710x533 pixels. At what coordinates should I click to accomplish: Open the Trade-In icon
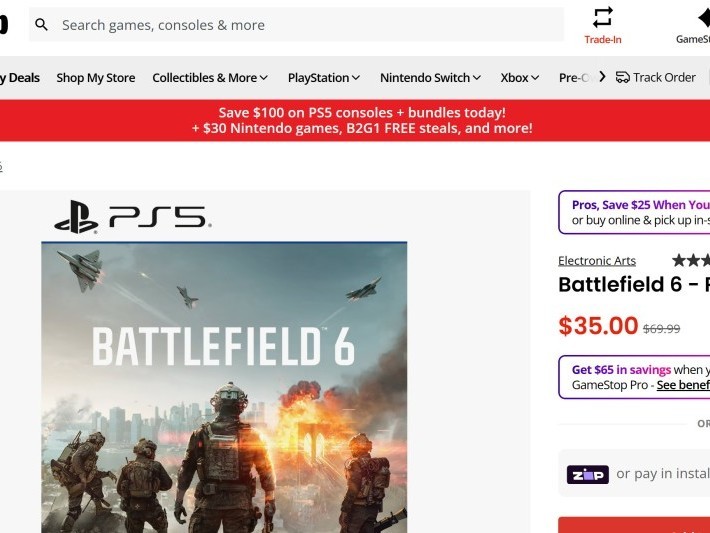(x=602, y=17)
